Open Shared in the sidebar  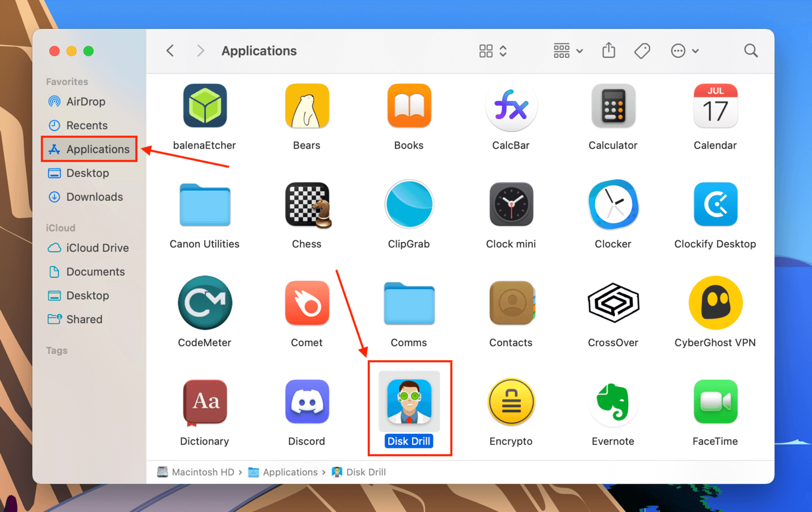(75, 319)
